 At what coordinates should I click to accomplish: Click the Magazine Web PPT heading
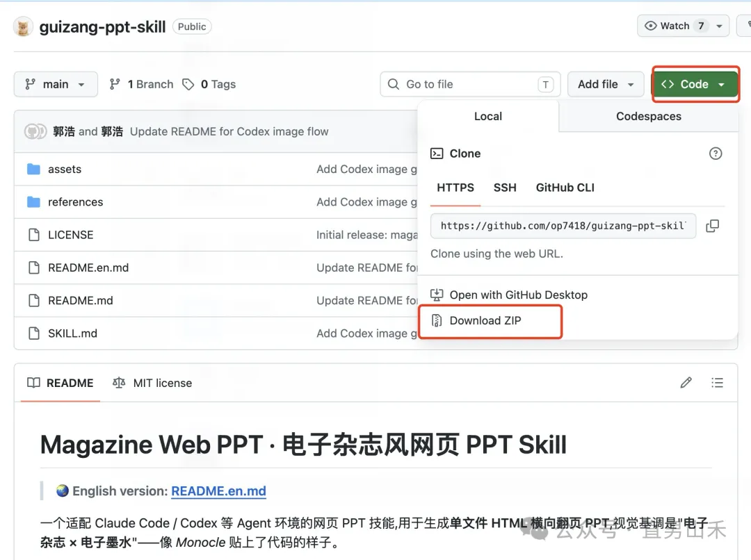click(303, 445)
